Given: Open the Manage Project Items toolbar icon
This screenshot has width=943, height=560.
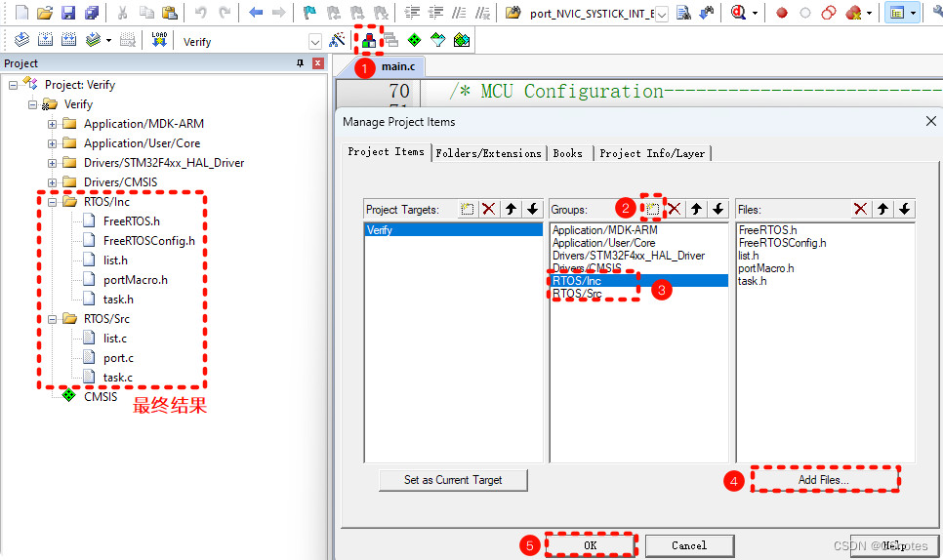Looking at the screenshot, I should 369,40.
